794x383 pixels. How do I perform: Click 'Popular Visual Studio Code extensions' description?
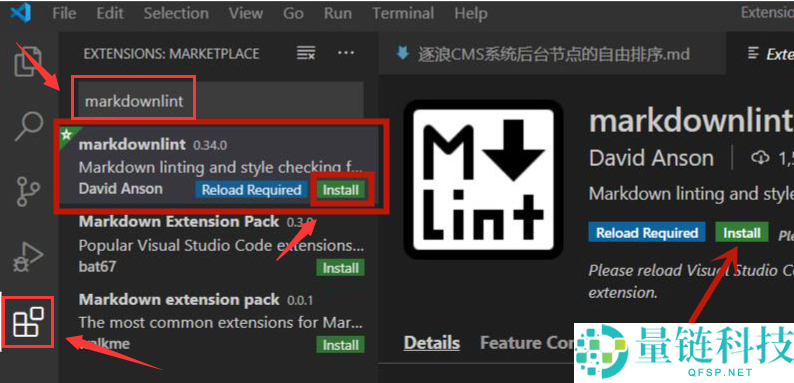(221, 245)
